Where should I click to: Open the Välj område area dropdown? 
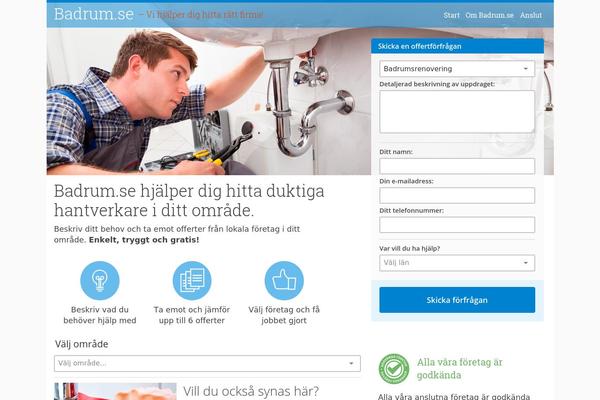[207, 363]
